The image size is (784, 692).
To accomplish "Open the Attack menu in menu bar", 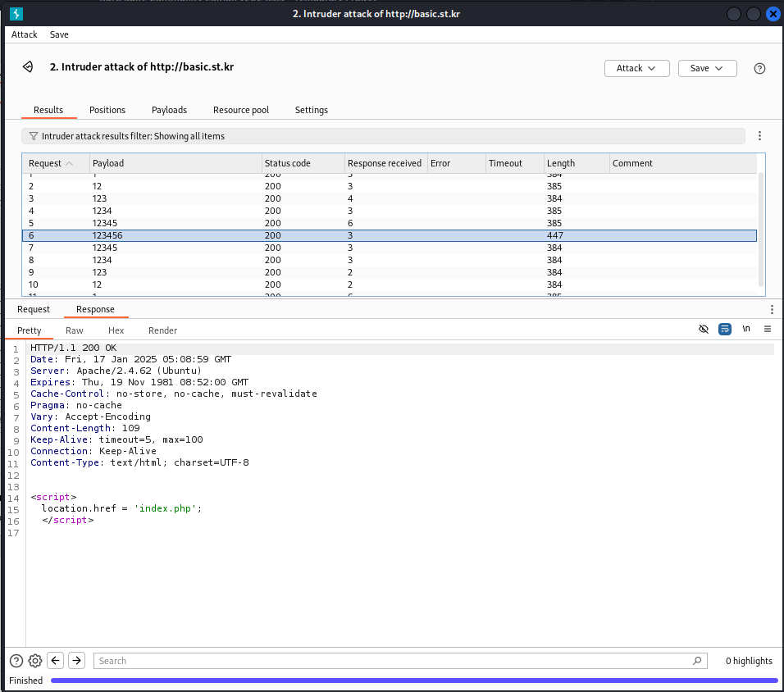I will coord(25,34).
